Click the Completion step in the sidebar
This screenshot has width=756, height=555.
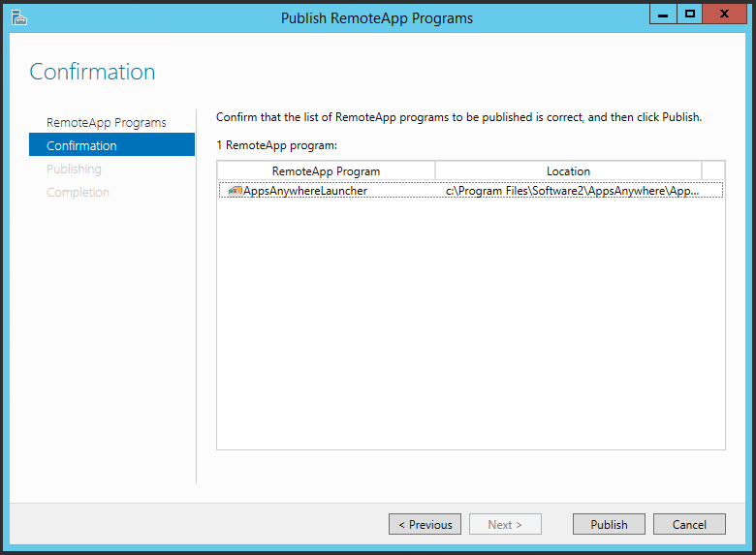(78, 192)
